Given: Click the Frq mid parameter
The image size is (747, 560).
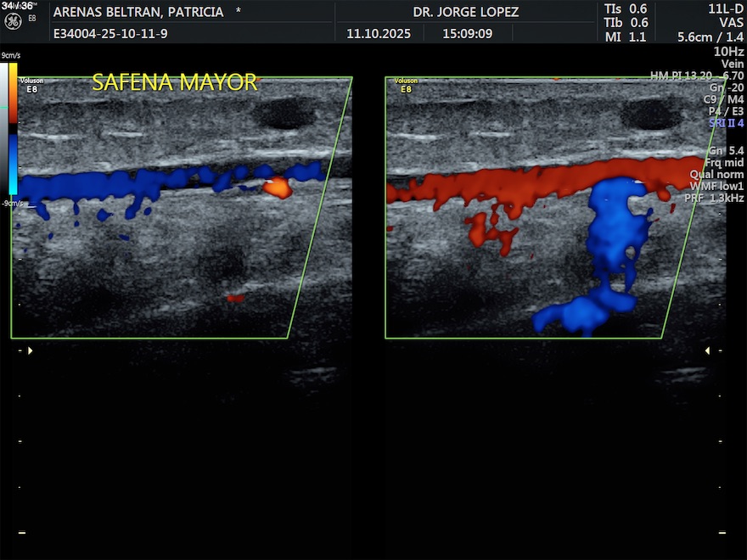Looking at the screenshot, I should (x=724, y=162).
